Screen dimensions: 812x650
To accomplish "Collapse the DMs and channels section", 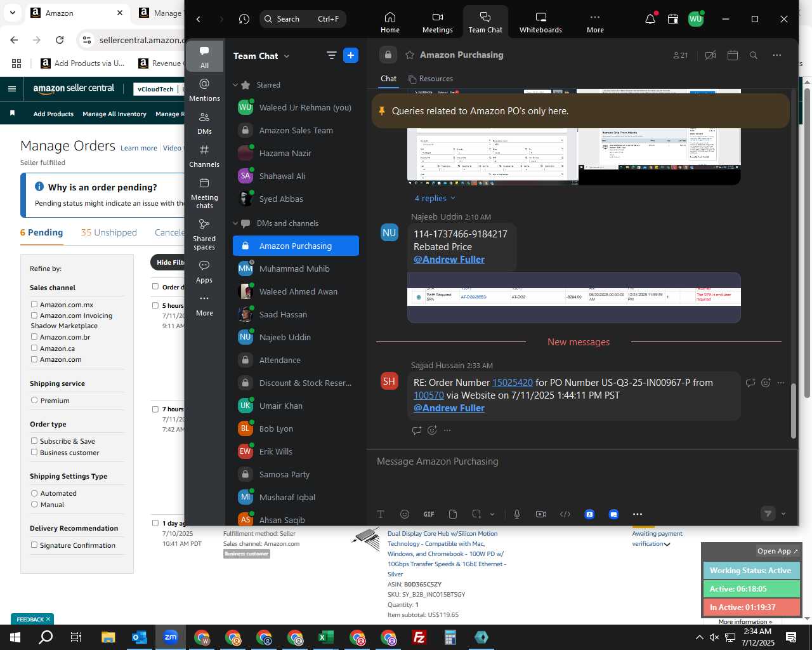I will pyautogui.click(x=235, y=223).
